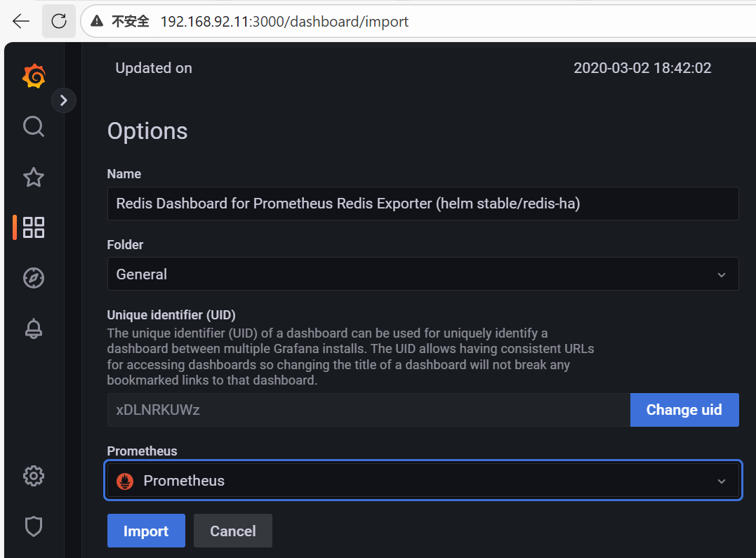
Task: Open the Folder dropdown showing General
Action: [x=423, y=274]
